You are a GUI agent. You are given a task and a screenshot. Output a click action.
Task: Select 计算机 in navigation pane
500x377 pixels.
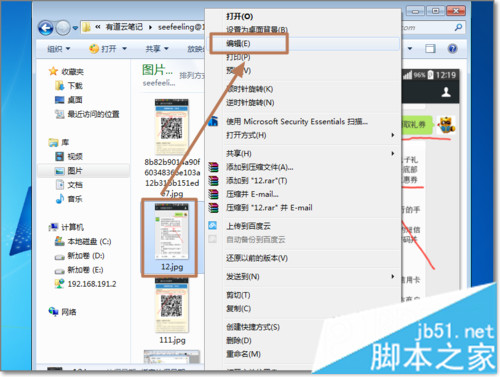(66, 227)
